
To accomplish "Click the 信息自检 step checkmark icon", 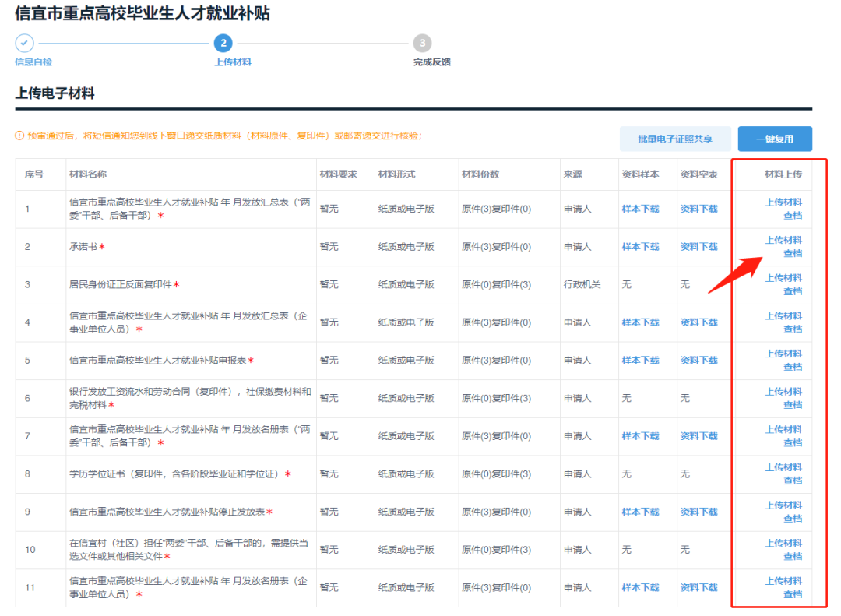I will point(24,43).
